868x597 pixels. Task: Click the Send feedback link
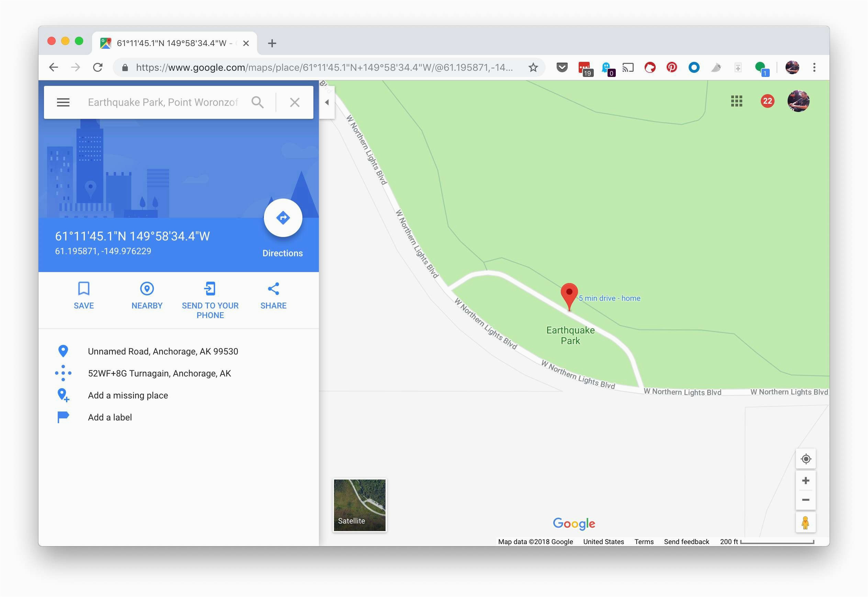pyautogui.click(x=686, y=542)
